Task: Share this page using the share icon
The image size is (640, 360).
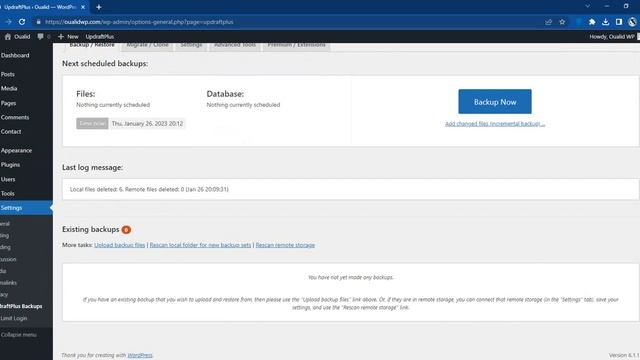Action: point(548,22)
